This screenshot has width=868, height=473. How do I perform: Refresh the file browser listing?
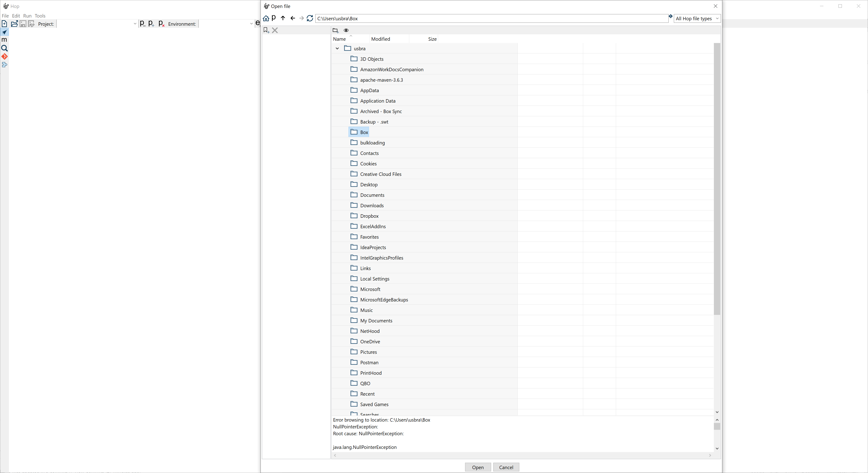click(x=310, y=18)
